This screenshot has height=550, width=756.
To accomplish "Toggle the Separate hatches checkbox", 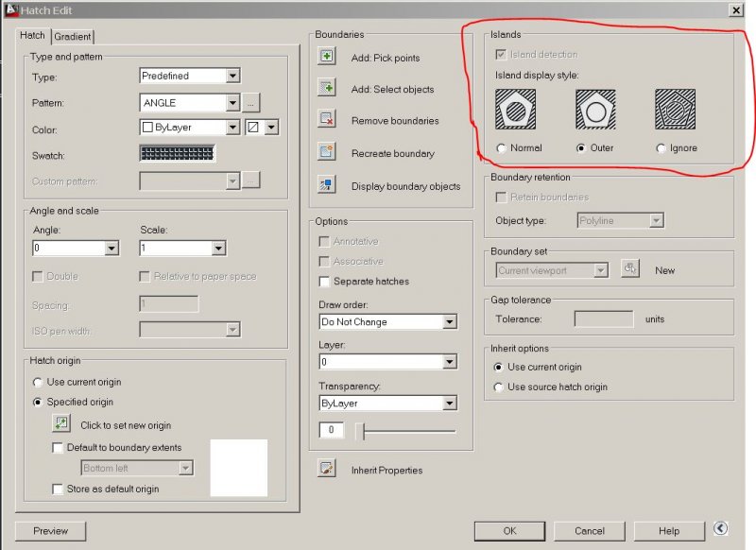I will coord(324,282).
